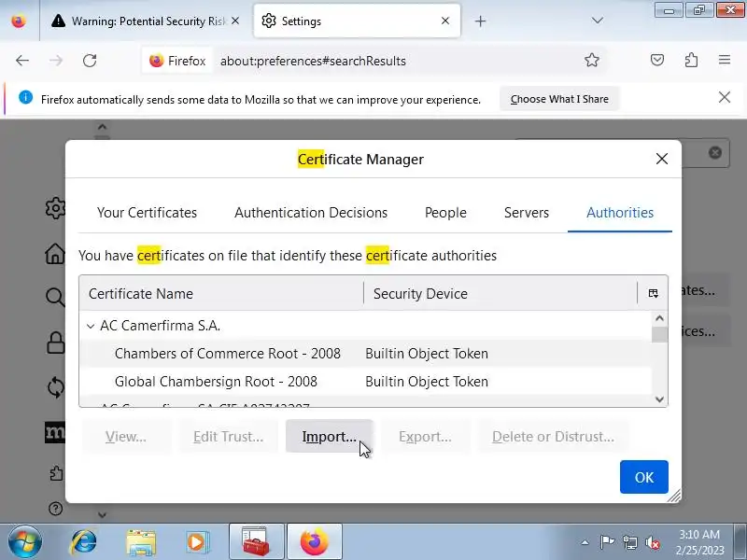Switch to the People tab
Screen dimensions: 747x560
[445, 213]
